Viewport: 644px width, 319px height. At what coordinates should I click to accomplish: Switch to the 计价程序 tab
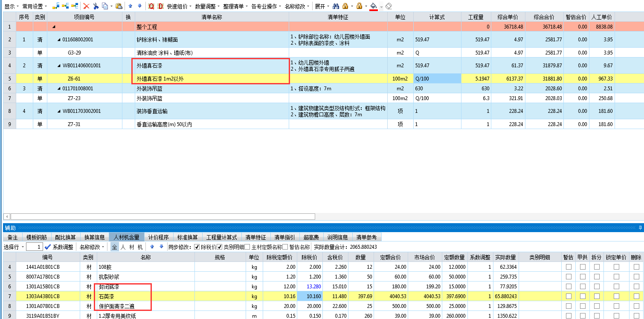(159, 237)
